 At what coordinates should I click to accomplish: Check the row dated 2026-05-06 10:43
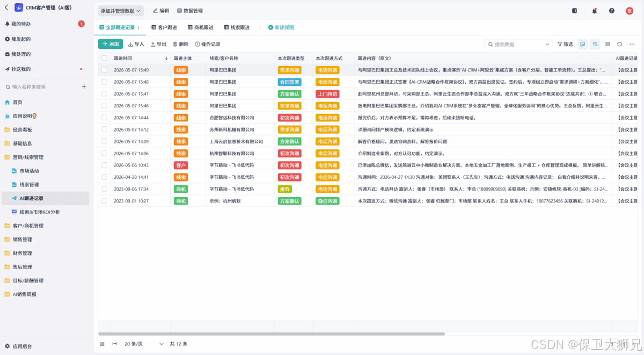coord(104,165)
